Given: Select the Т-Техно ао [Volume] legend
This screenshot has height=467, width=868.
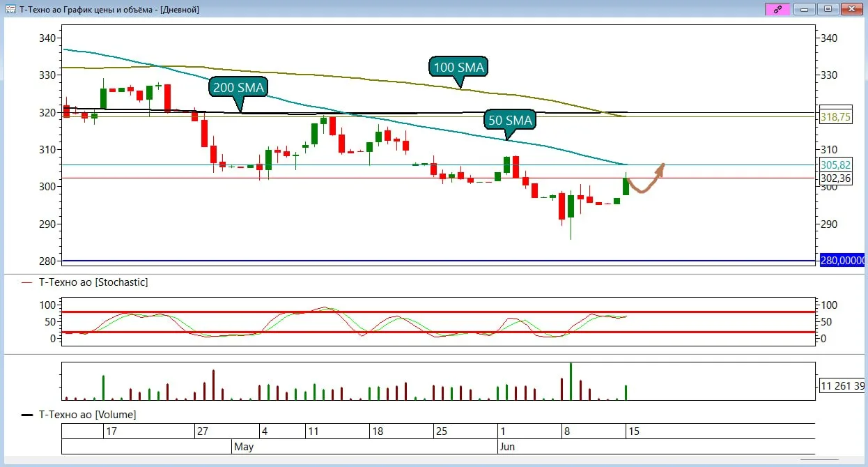Looking at the screenshot, I should point(79,415).
